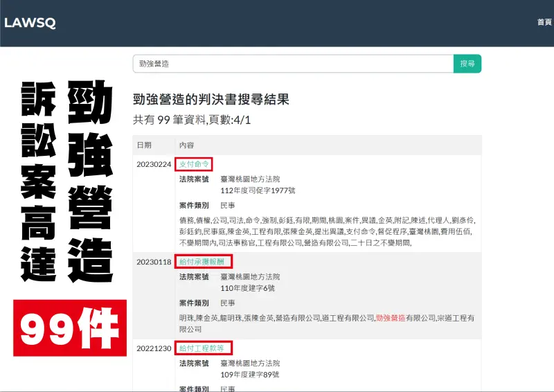Click the 內容 column header
Image resolution: width=554 pixels, height=392 pixels.
[186, 145]
